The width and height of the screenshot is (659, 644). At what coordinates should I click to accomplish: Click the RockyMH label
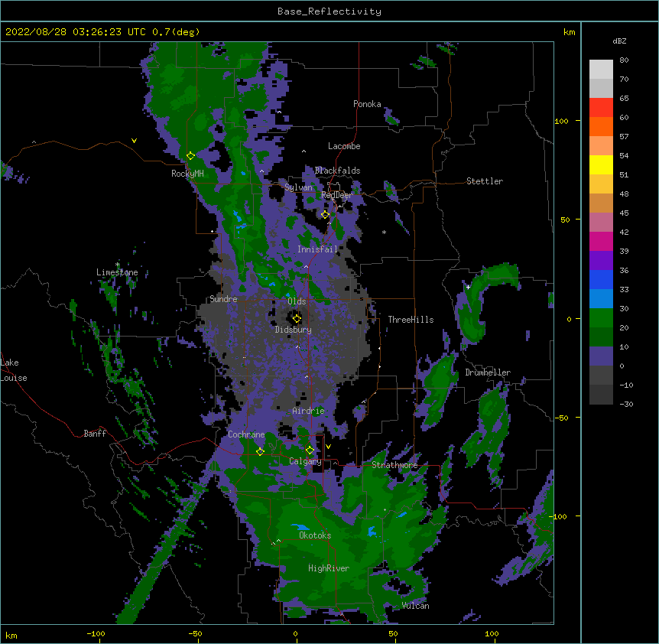(187, 174)
